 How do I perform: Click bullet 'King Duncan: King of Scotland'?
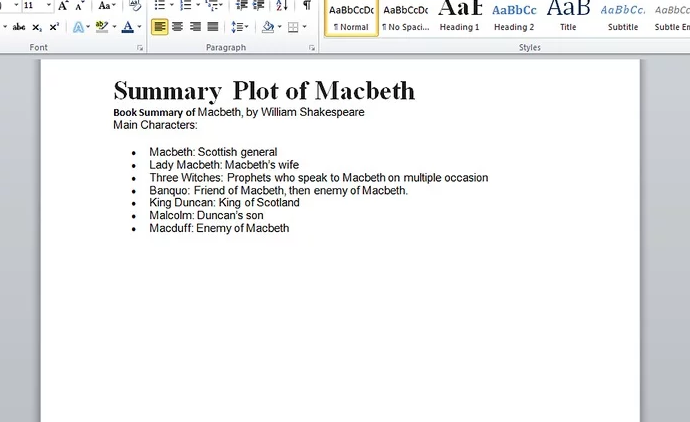pos(224,202)
